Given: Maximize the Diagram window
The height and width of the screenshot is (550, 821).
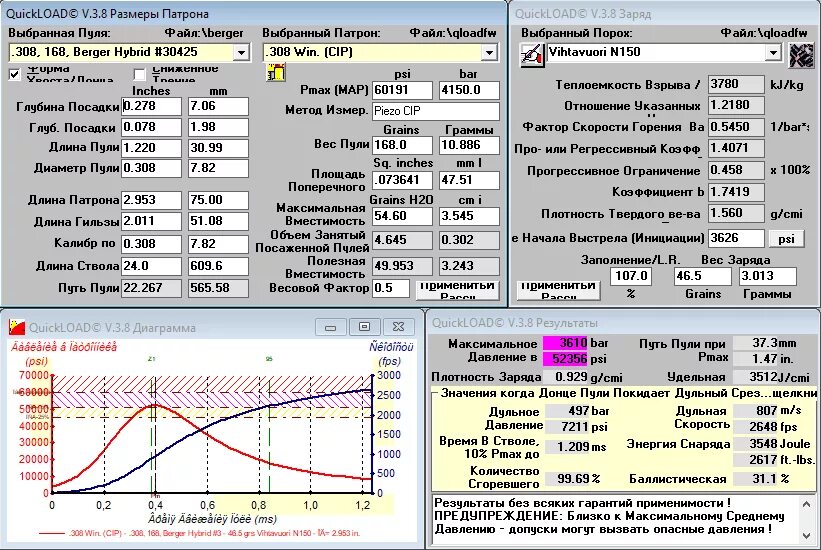Looking at the screenshot, I should pos(364,327).
